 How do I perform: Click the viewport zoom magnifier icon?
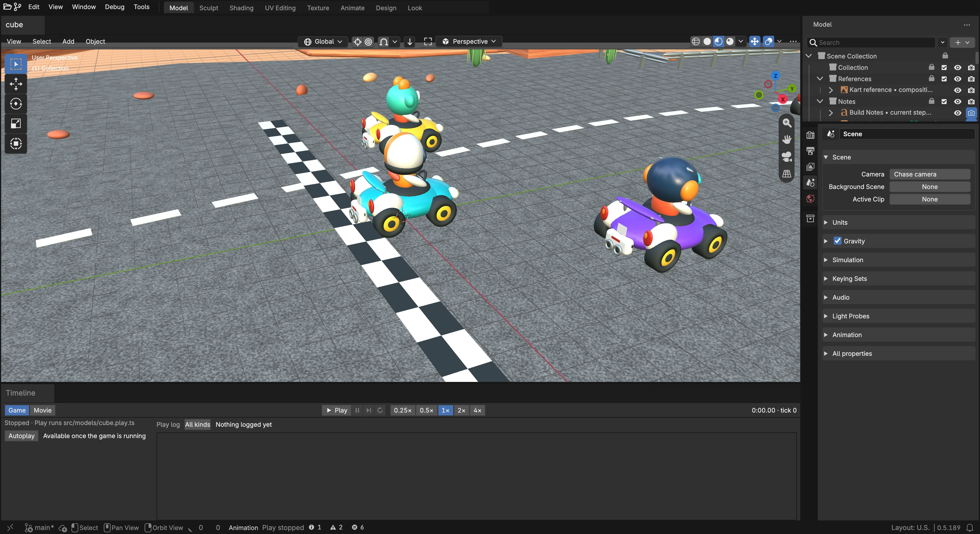click(787, 123)
